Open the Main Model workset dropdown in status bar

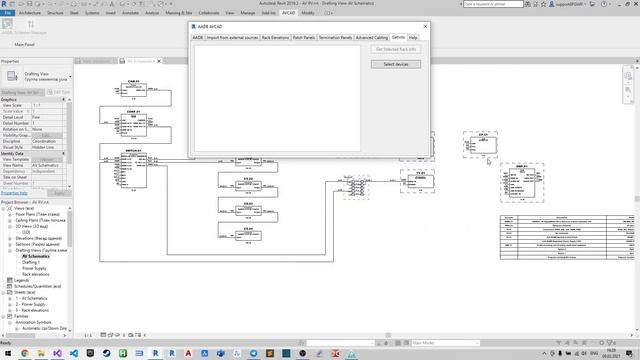[445, 343]
